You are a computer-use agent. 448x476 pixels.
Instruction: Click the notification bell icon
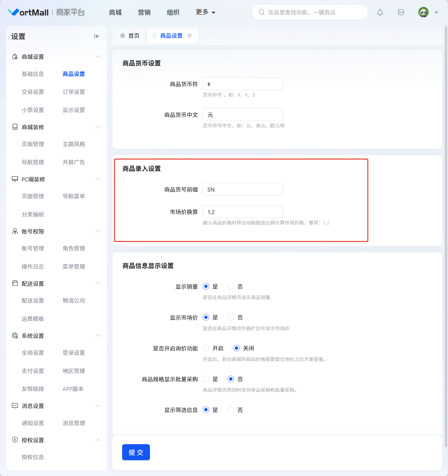pos(380,12)
